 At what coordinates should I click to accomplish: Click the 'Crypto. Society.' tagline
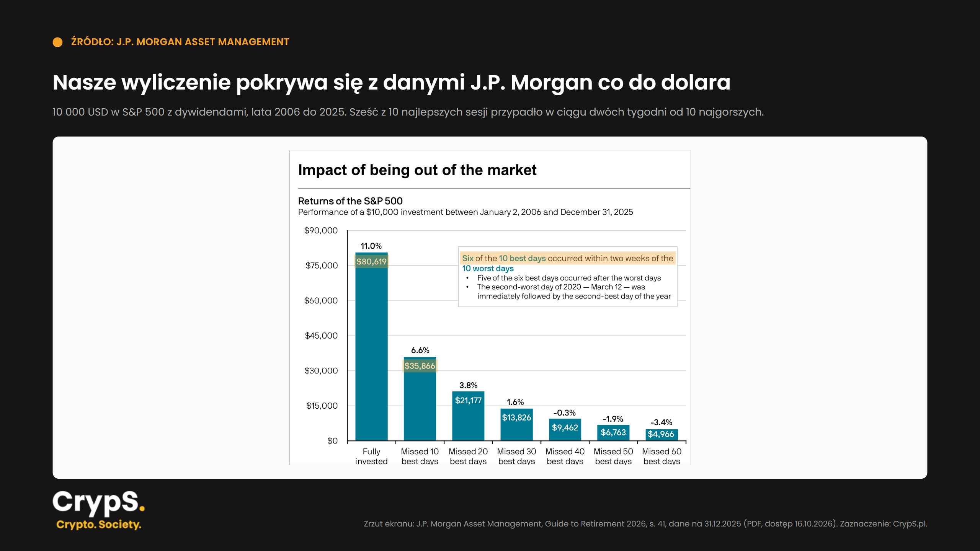click(99, 524)
